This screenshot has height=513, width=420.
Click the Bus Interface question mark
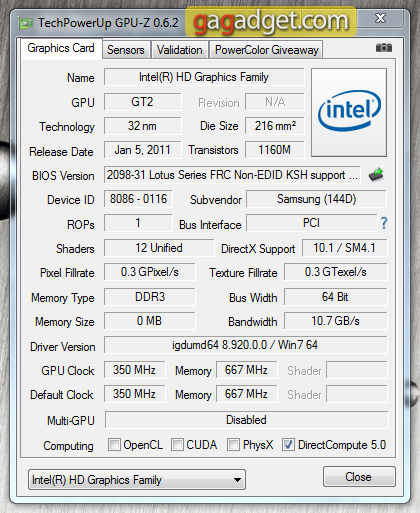[x=384, y=223]
